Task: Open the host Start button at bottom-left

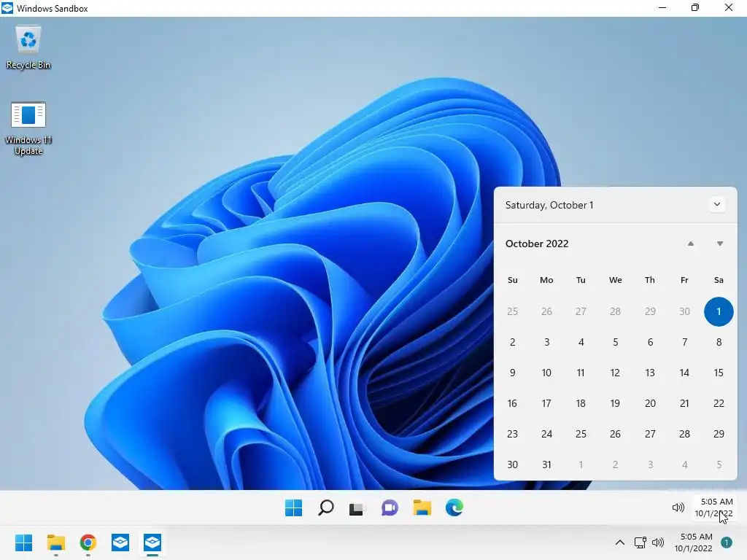Action: point(24,542)
